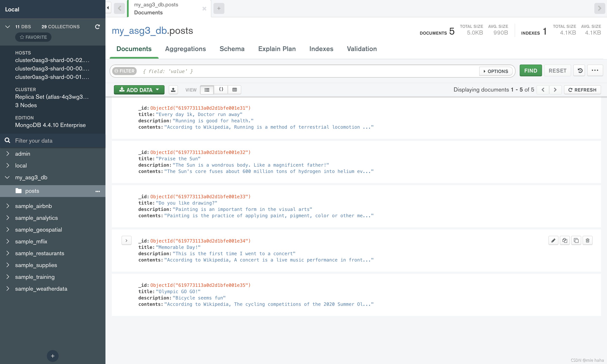Clone the Memorable Day document
This screenshot has height=364, width=607.
576,240
